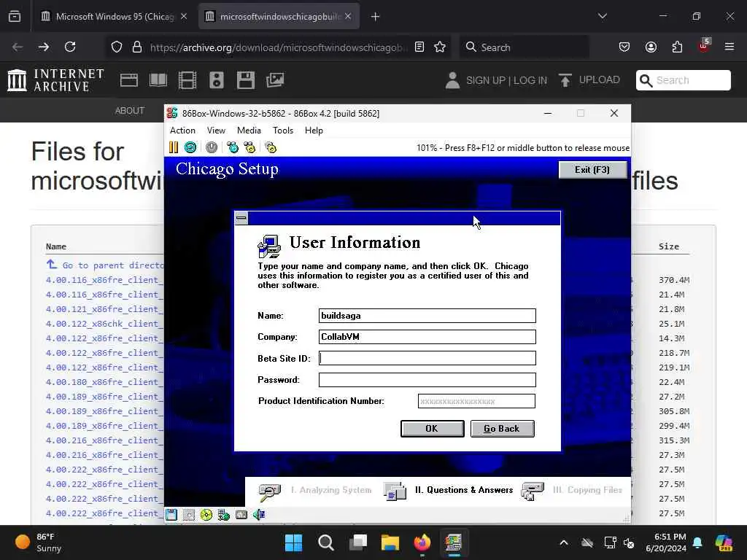
Task: Open the Chicago dialog system menu box
Action: [241, 218]
